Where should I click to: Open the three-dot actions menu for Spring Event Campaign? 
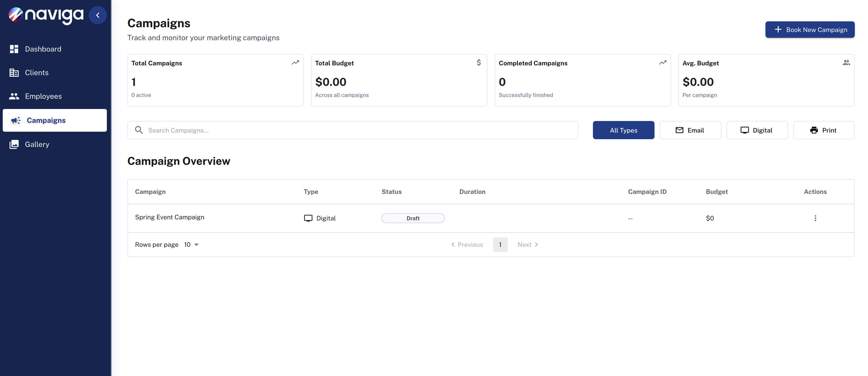tap(815, 218)
